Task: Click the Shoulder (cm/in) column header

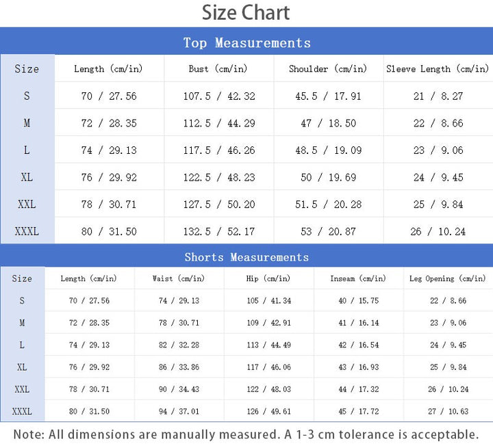Action: [x=327, y=69]
